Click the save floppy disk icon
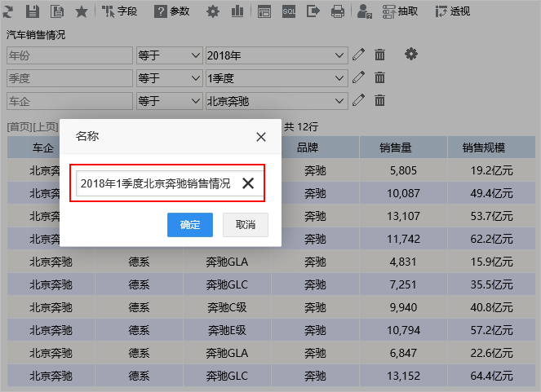The height and width of the screenshot is (392, 541). (33, 11)
